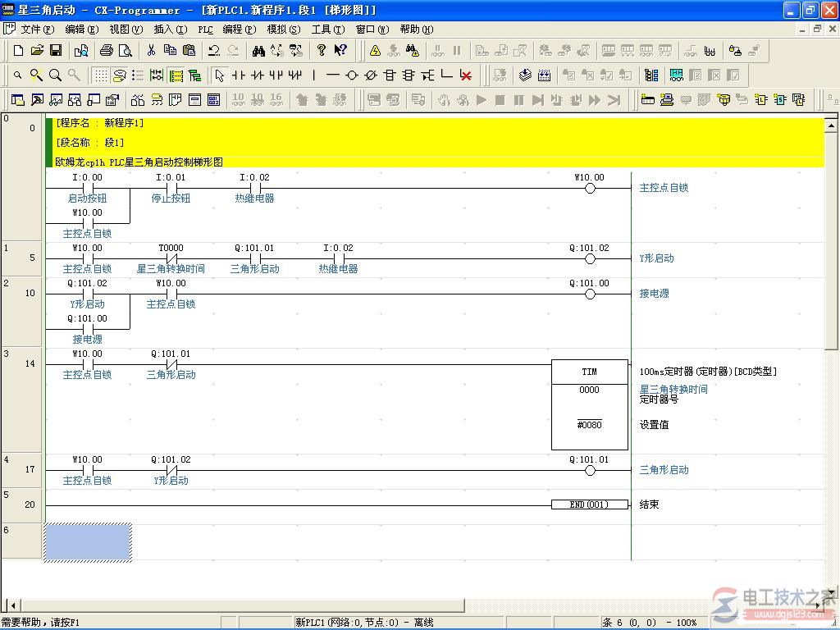
Task: Click the highlighted empty cell in rung 6
Action: pyautogui.click(x=88, y=542)
